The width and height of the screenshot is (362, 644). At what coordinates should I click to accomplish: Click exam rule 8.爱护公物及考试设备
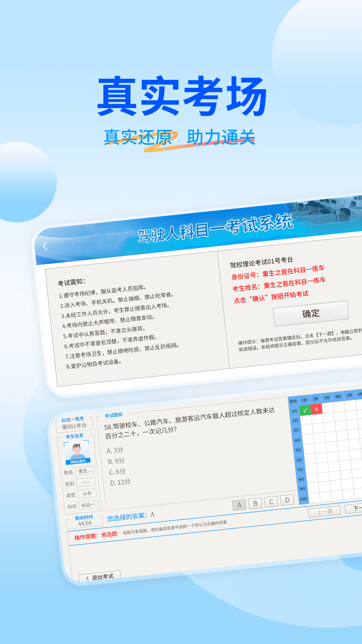click(94, 364)
